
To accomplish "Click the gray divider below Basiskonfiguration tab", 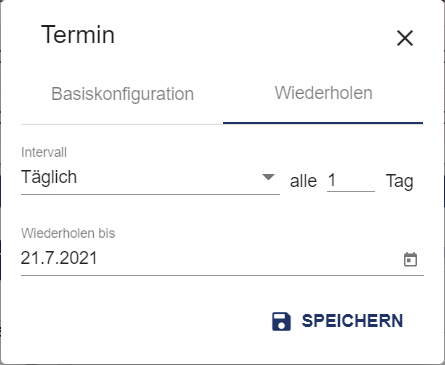I will pyautogui.click(x=122, y=124).
